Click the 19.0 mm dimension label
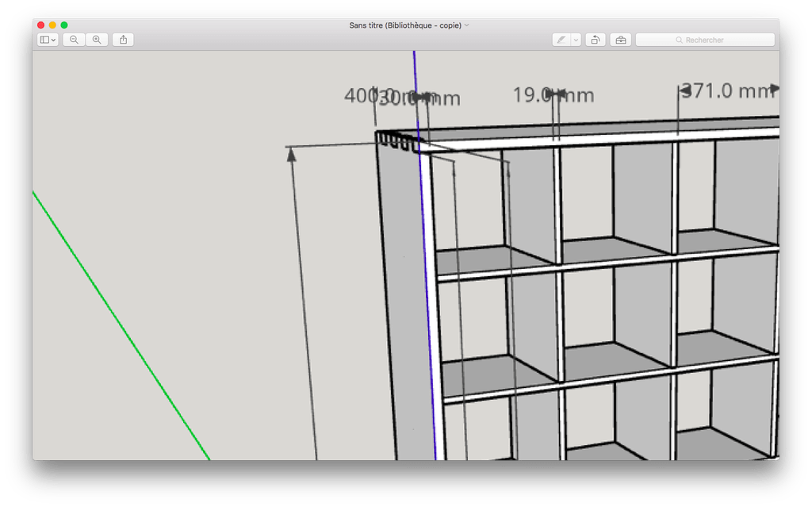The width and height of the screenshot is (812, 507). click(x=553, y=95)
